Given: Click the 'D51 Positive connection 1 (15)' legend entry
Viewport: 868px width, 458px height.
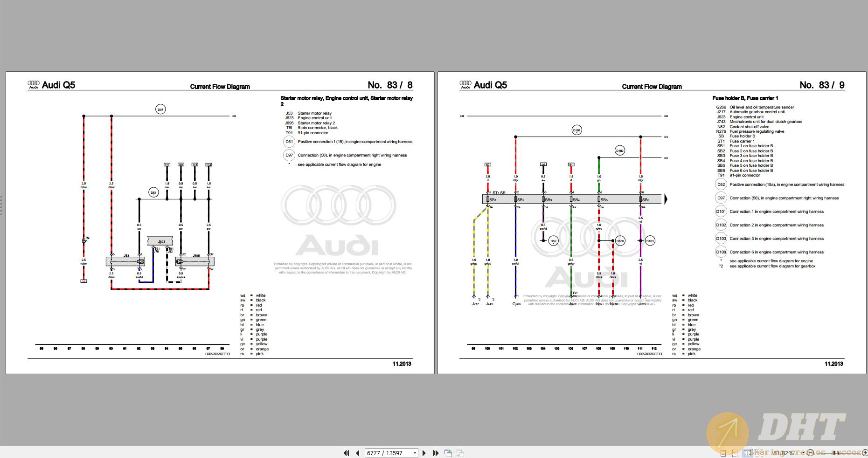Looking at the screenshot, I should 348,142.
